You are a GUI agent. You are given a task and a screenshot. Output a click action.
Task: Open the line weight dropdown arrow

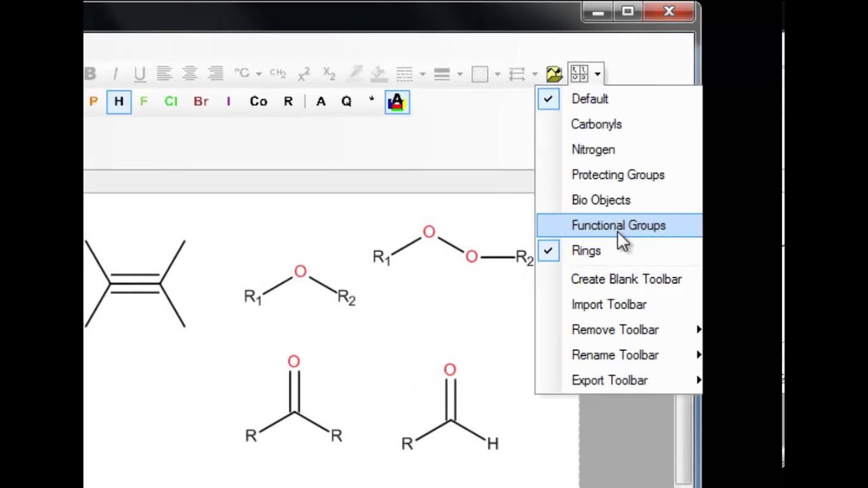460,74
